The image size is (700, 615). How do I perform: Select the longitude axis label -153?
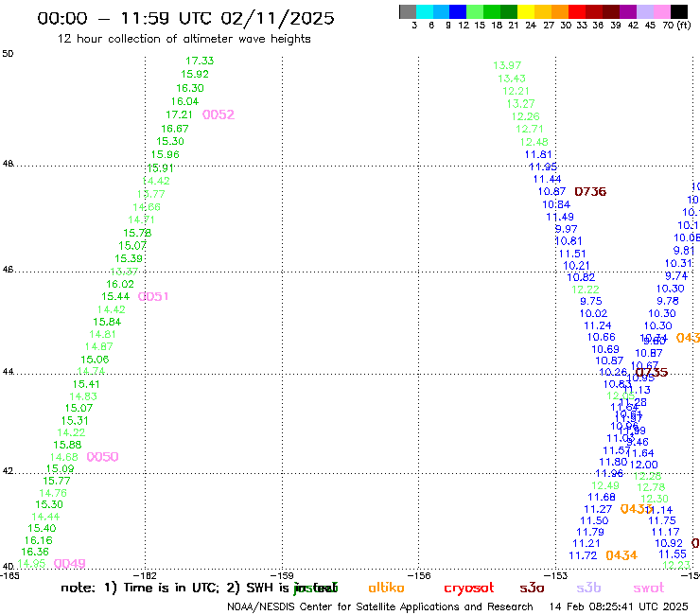pos(555,575)
